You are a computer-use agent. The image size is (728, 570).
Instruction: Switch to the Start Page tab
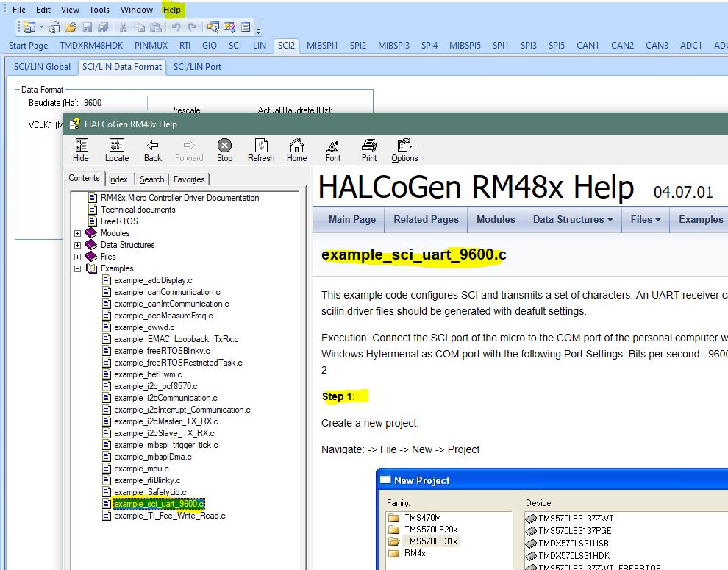pyautogui.click(x=29, y=45)
